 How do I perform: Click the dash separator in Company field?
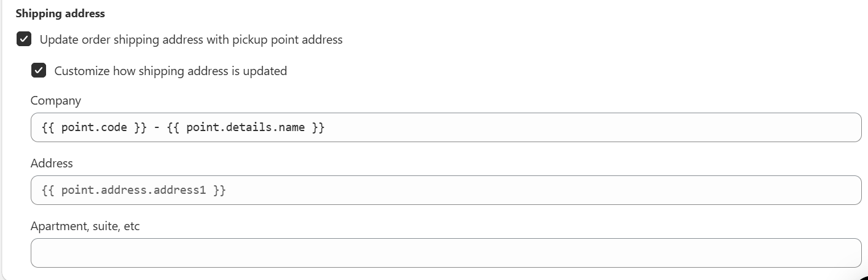click(157, 127)
